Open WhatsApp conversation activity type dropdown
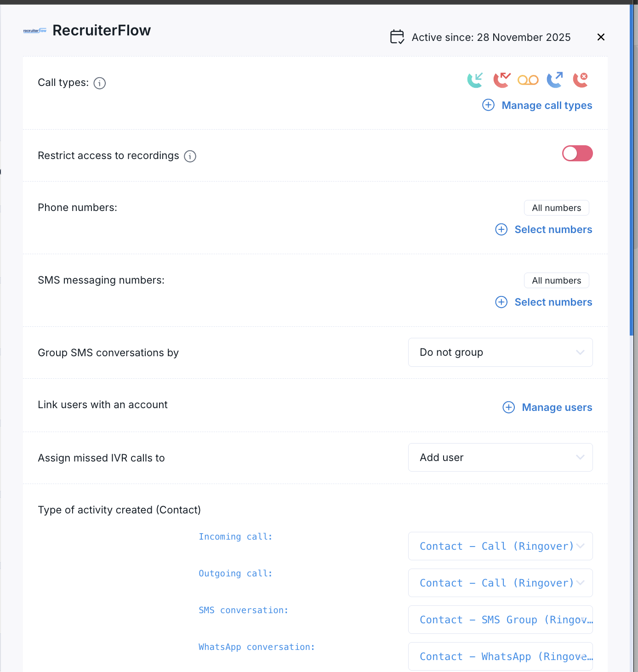The height and width of the screenshot is (672, 638). point(500,656)
